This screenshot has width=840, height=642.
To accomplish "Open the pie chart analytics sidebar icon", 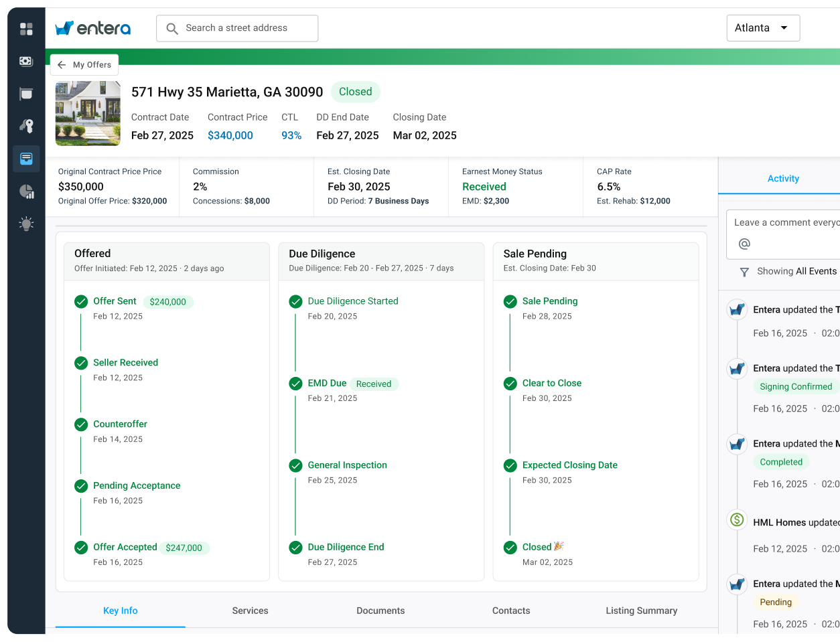I will click(x=26, y=191).
